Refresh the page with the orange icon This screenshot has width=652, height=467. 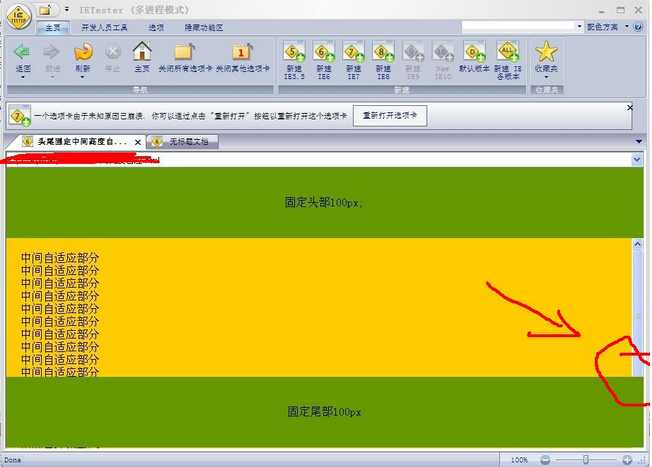pos(83,52)
